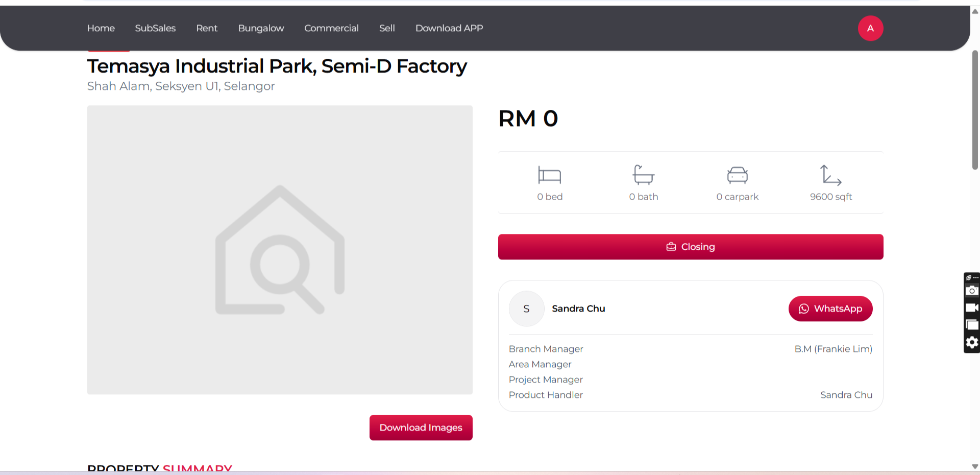Select Rent in the navigation bar
The height and width of the screenshot is (475, 980).
pos(207,28)
